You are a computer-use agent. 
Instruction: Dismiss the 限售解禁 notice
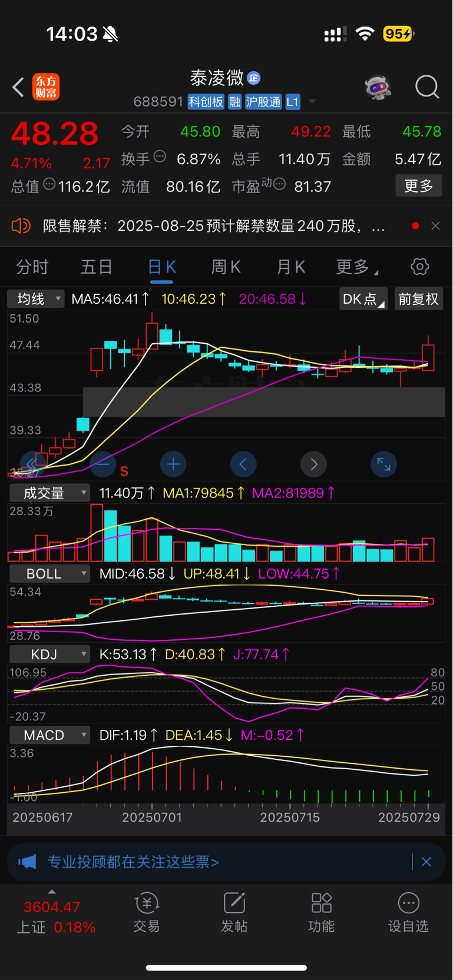pyautogui.click(x=435, y=225)
